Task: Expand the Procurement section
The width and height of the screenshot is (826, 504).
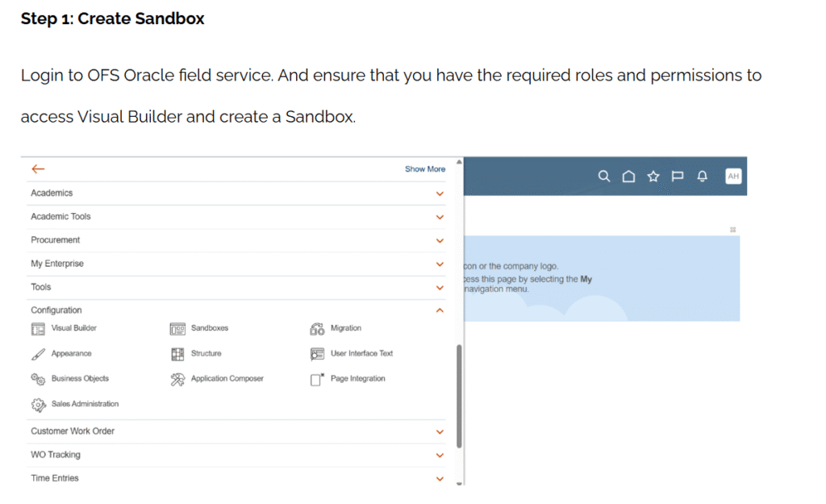Action: click(x=440, y=240)
